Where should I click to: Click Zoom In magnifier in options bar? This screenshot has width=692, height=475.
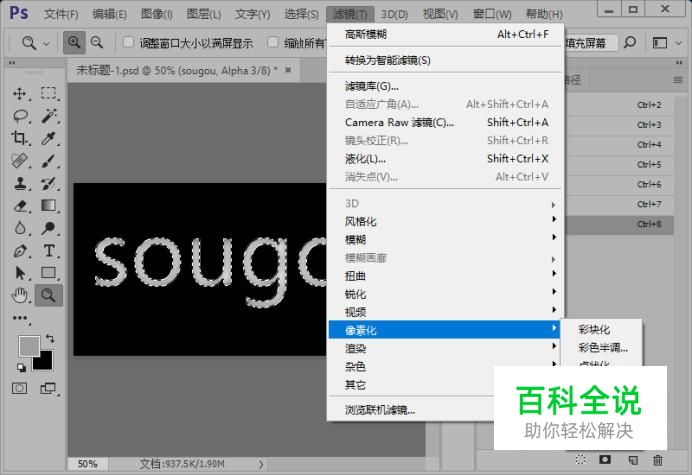[x=74, y=43]
